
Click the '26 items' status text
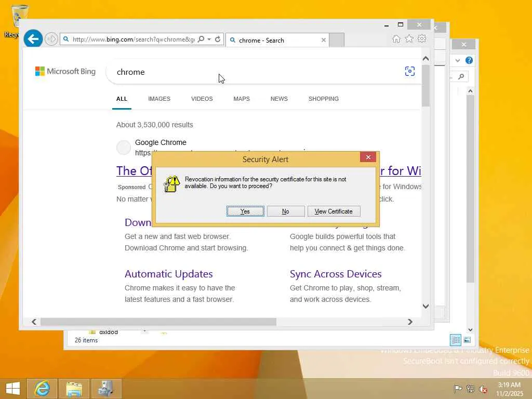pos(86,340)
